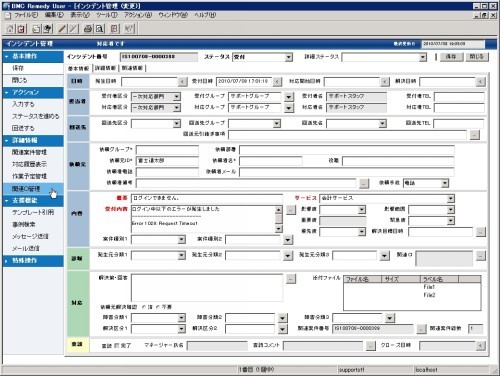Click ellipsis button beside 回送元引継ぎ事項 field
500x376 pixels.
click(475, 135)
